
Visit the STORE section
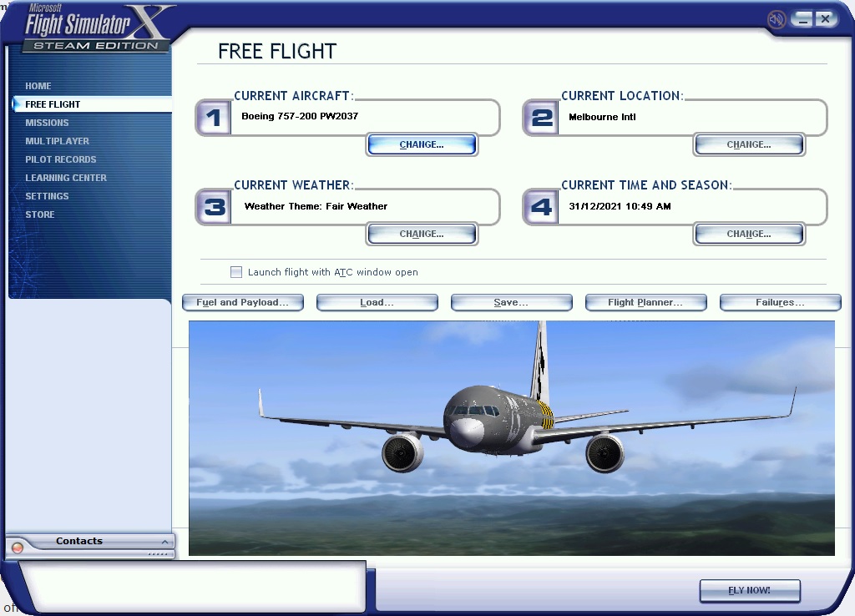pyautogui.click(x=39, y=215)
